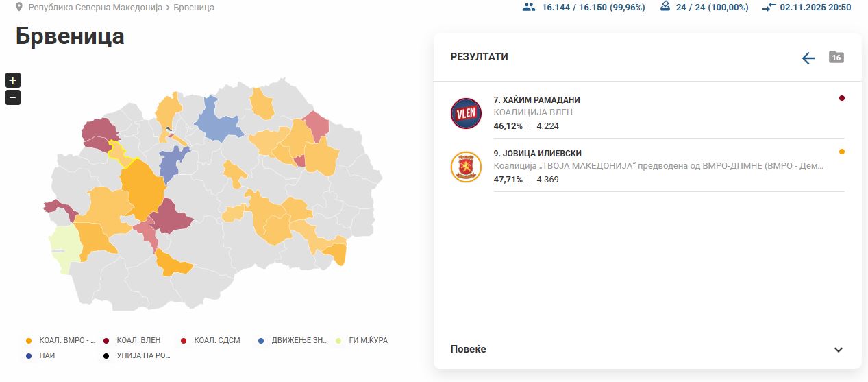
Task: Click the voters turnout people icon
Action: [x=528, y=7]
